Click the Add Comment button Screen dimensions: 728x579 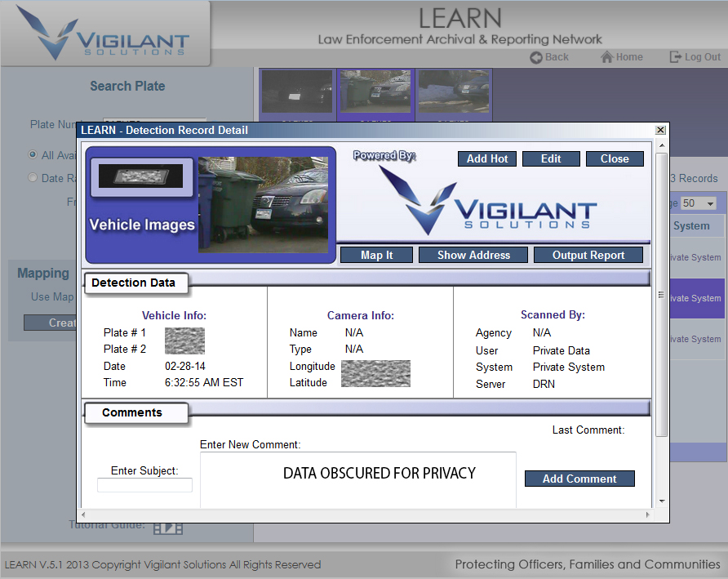pos(579,479)
